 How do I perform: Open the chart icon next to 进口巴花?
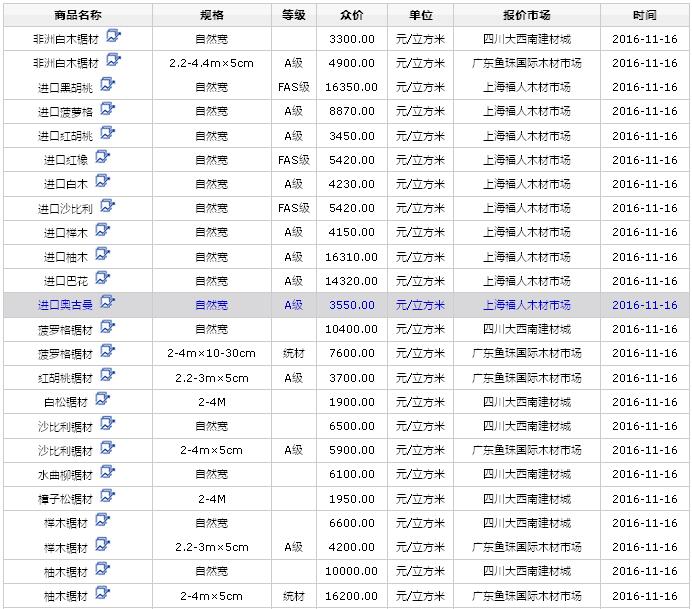102,279
